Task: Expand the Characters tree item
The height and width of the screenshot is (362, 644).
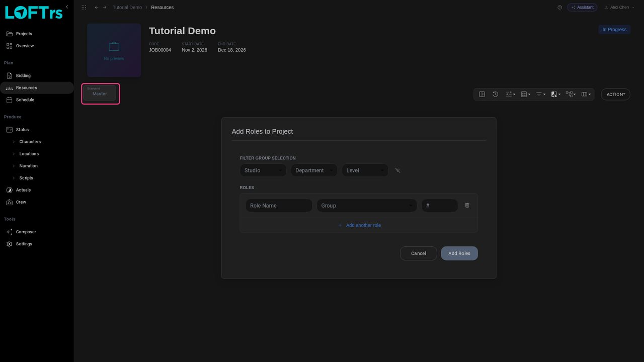Action: pos(14,142)
